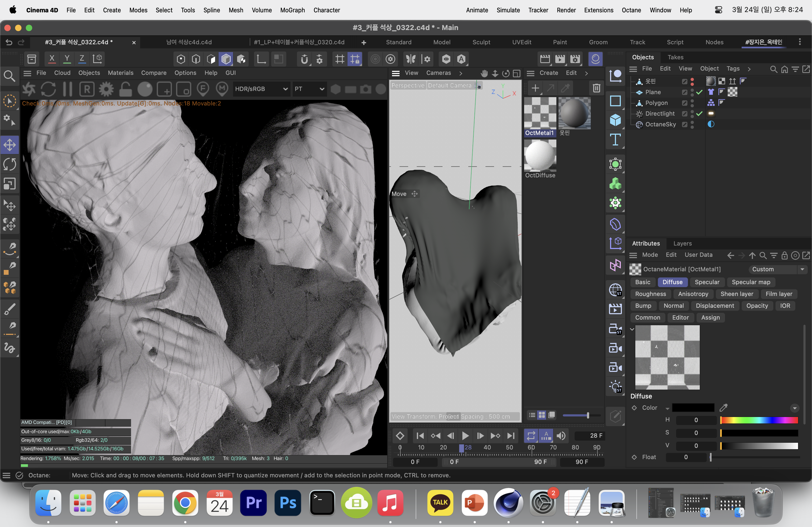Add a new material with plus icon
Viewport: 812px width, 527px height.
click(535, 88)
